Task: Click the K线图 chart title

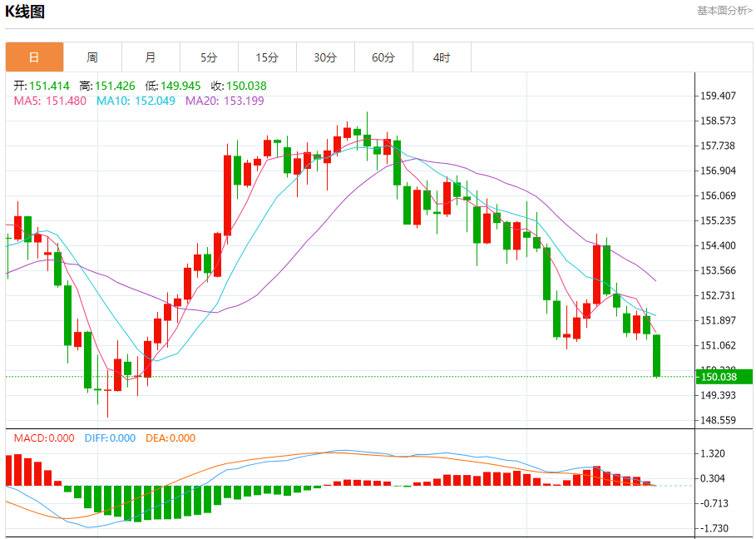Action: click(x=25, y=11)
